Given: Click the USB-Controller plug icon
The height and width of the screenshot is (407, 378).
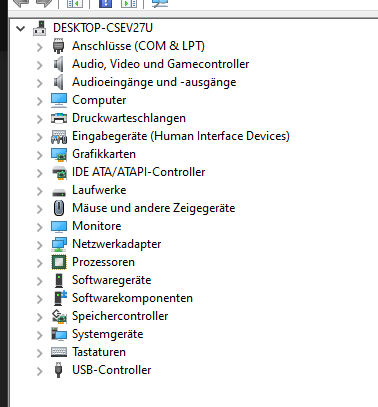Looking at the screenshot, I should point(59,370).
